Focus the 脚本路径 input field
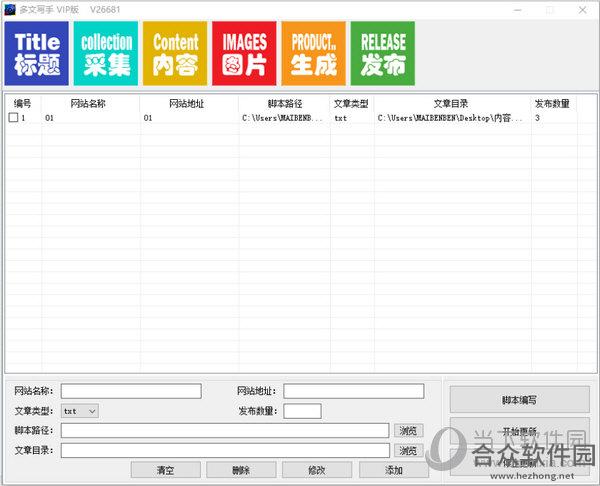This screenshot has height=486, width=600. click(x=225, y=431)
